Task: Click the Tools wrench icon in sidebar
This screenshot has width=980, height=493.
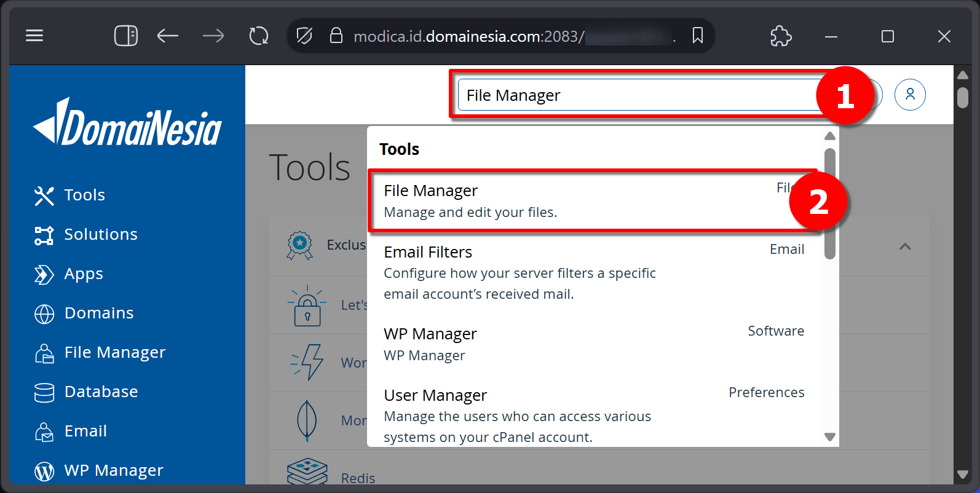Action: [x=44, y=195]
